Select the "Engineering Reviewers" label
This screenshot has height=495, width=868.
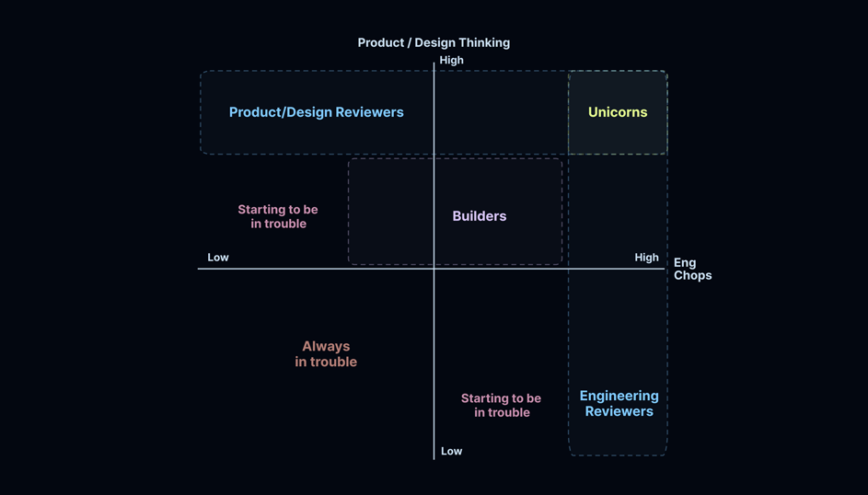coord(619,403)
